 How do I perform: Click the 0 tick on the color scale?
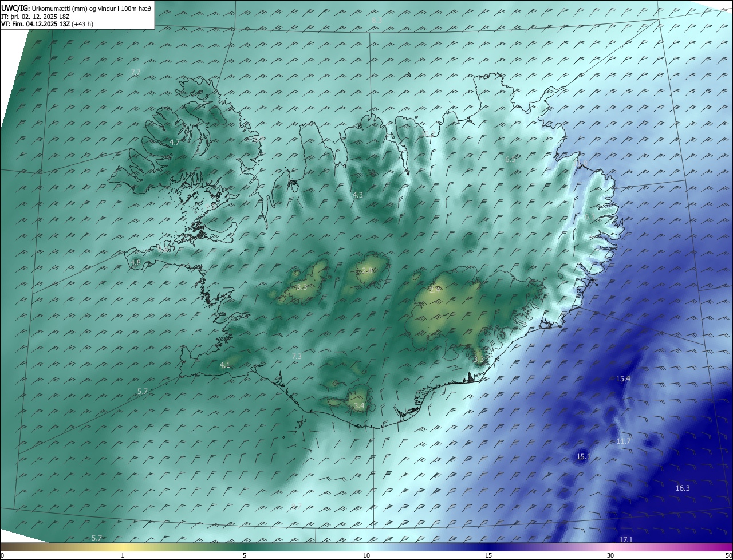2,556
